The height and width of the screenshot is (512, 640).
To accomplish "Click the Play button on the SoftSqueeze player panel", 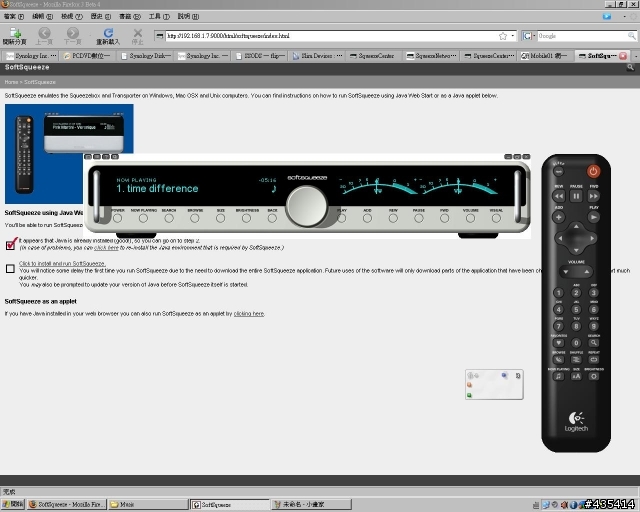I will click(342, 218).
